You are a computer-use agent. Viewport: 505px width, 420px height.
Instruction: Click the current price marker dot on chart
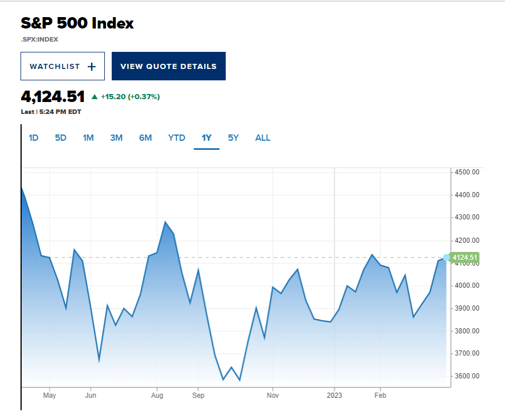coord(446,258)
